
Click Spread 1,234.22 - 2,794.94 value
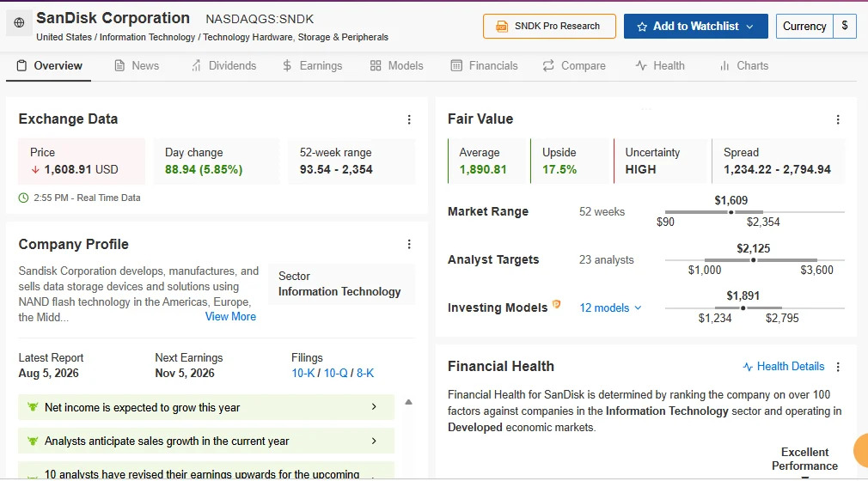click(777, 169)
